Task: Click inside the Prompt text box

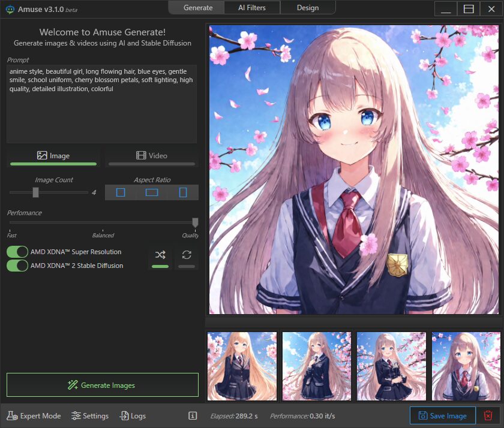Action: 101,114
